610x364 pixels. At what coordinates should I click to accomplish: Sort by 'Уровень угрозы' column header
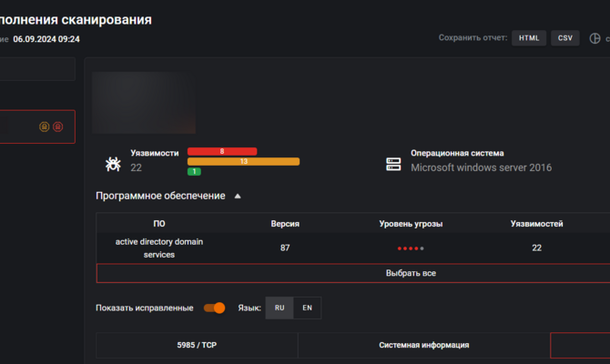(x=410, y=223)
